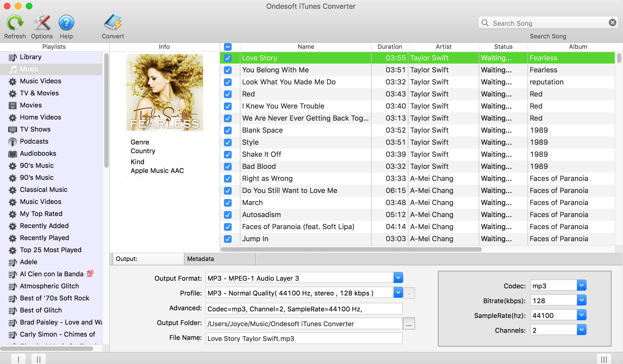The image size is (623, 364).
Task: Select the Audiobooks sidebar icon
Action: [13, 153]
